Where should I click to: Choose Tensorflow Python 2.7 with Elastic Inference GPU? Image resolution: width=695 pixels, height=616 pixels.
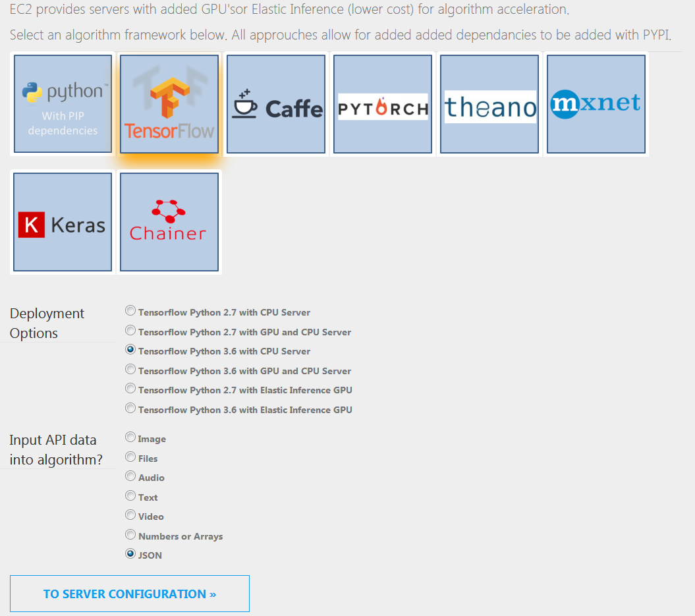point(130,389)
